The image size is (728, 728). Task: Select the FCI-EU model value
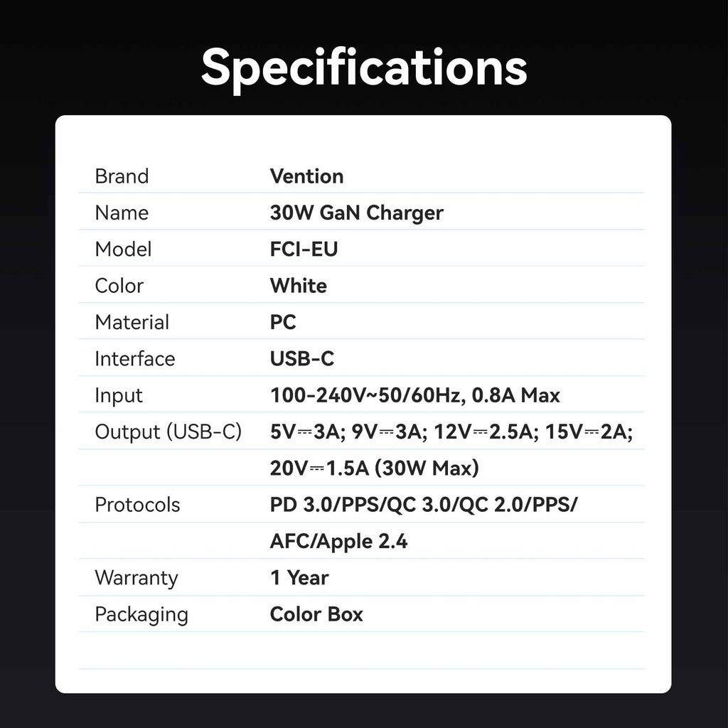(x=304, y=250)
